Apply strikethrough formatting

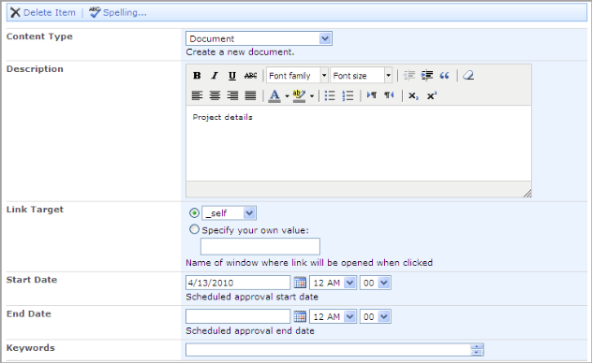tap(250, 76)
